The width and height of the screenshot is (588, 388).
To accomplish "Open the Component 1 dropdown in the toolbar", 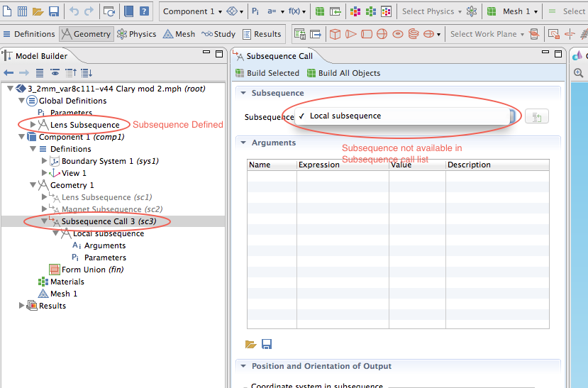I will pyautogui.click(x=192, y=11).
